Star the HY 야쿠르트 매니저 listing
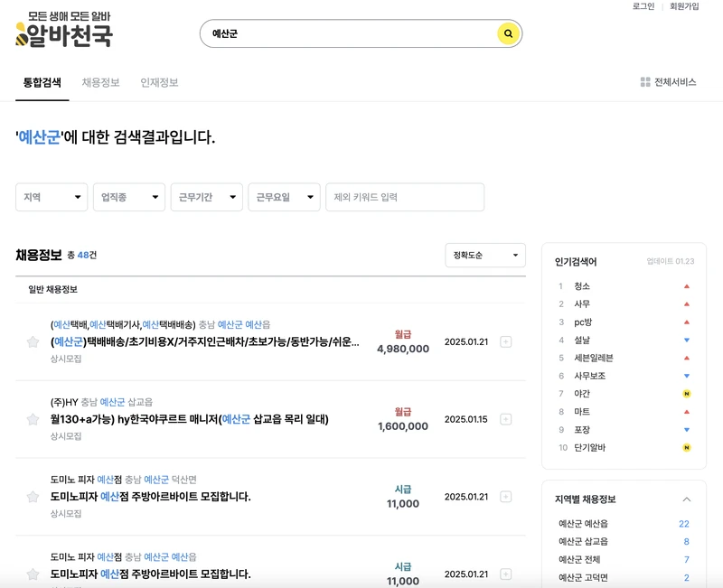723x588 pixels. [x=34, y=418]
